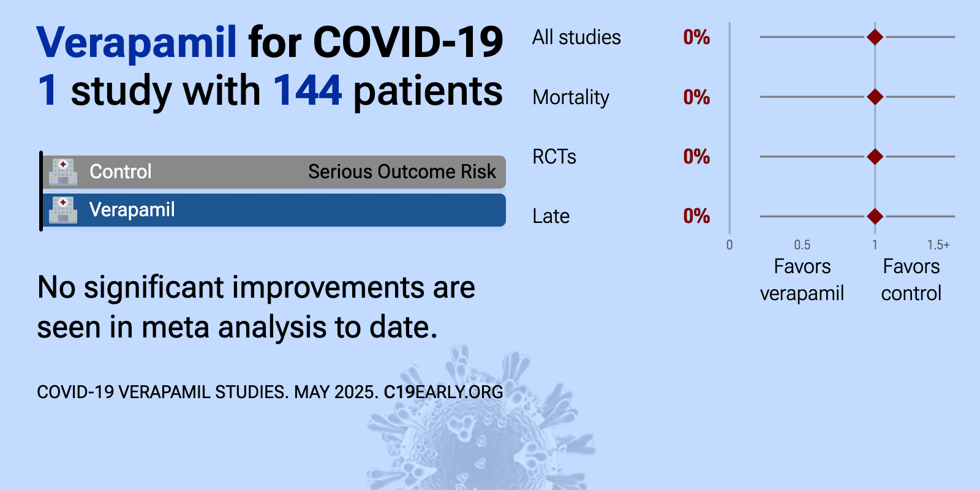Click the hospital icon beside Control

point(63,171)
